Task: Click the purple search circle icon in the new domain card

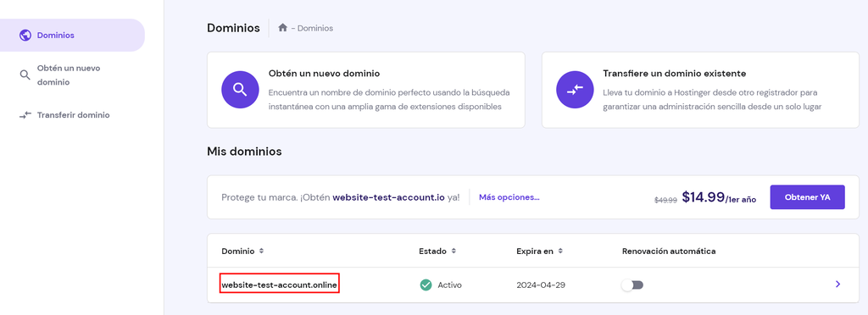Action: (x=240, y=90)
